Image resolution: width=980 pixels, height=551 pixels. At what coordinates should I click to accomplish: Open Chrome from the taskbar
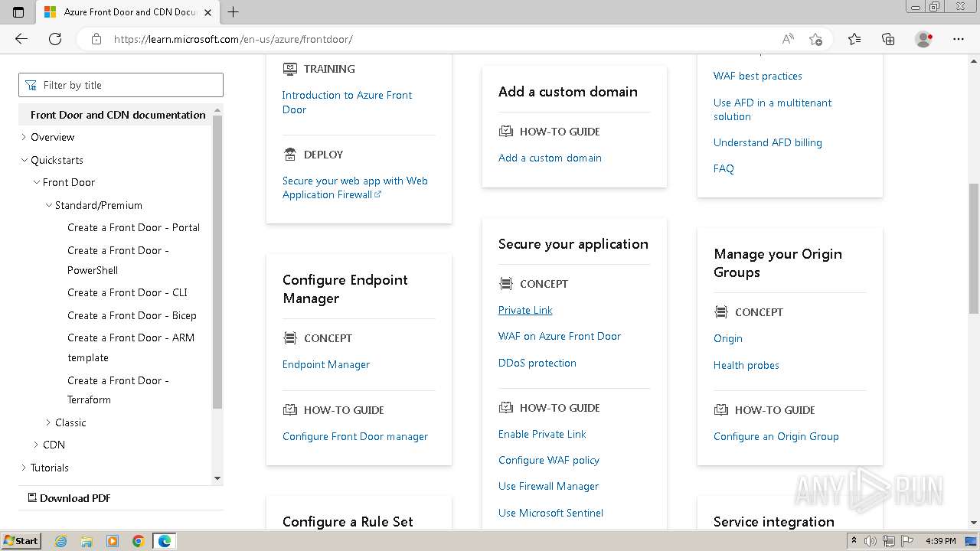point(139,541)
